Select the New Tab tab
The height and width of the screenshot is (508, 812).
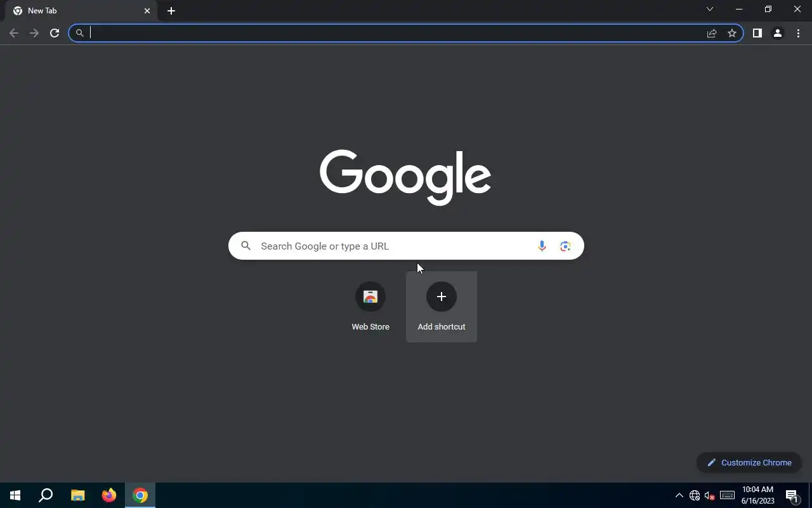tap(80, 11)
